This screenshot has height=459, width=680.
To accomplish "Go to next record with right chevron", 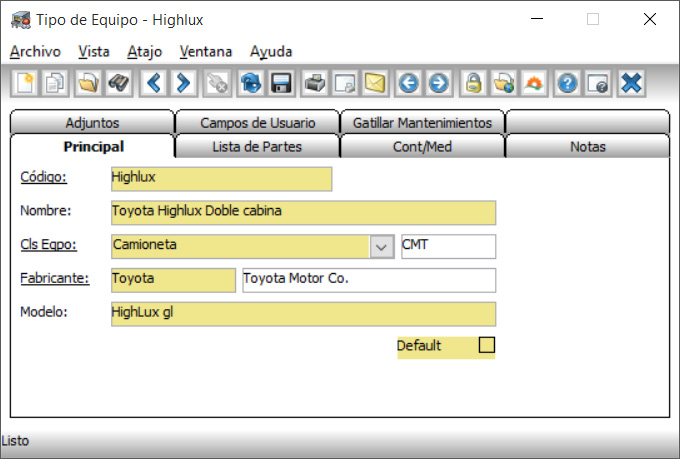I will tap(183, 83).
